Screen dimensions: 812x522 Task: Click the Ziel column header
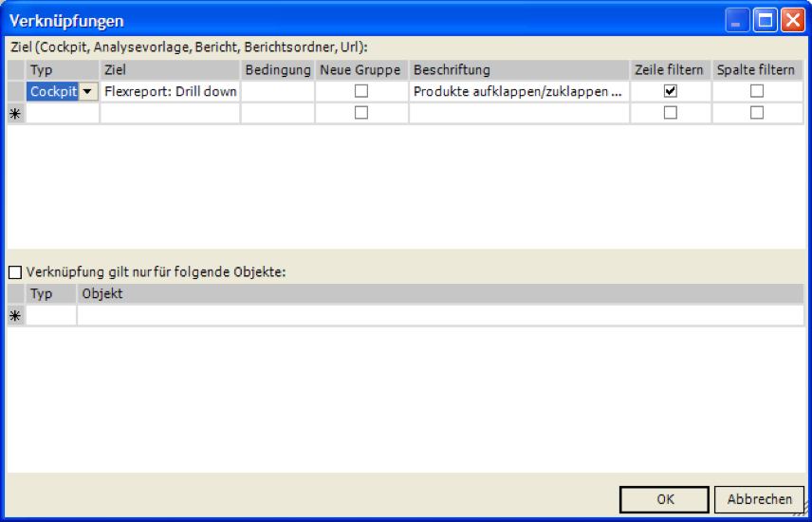click(171, 70)
